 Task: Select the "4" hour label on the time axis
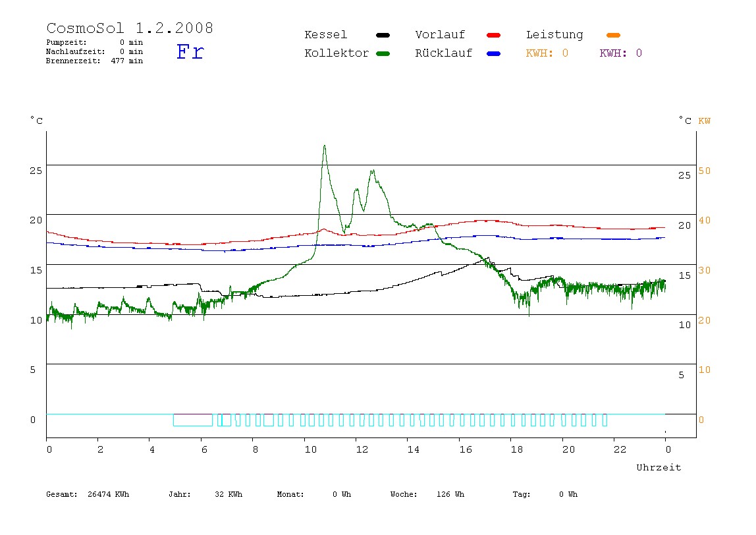tap(152, 449)
